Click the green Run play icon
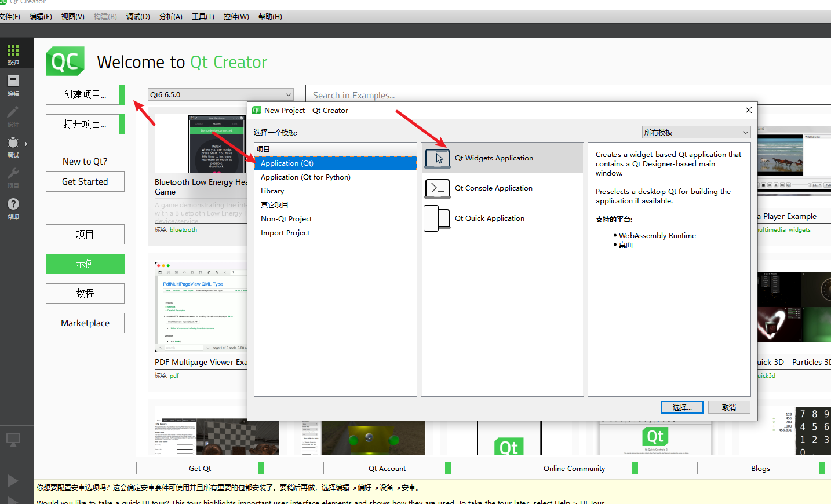 13,481
